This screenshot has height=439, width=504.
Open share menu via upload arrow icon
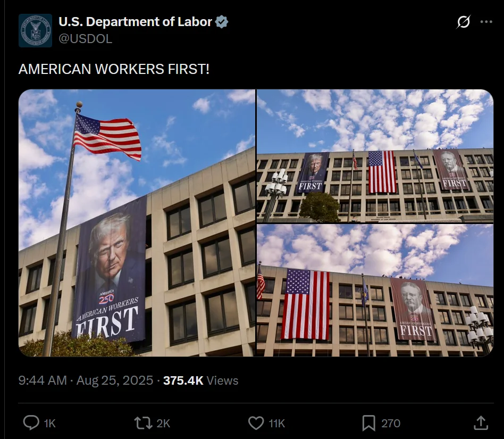click(481, 423)
